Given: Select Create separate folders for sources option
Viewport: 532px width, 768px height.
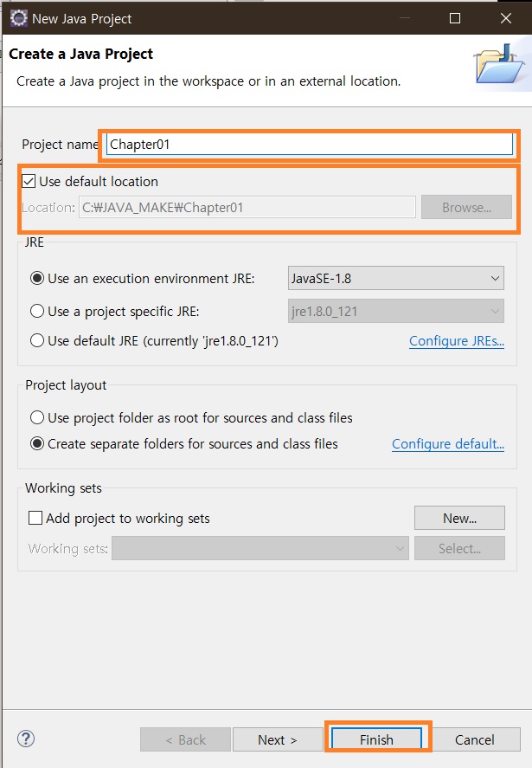Looking at the screenshot, I should click(37, 444).
